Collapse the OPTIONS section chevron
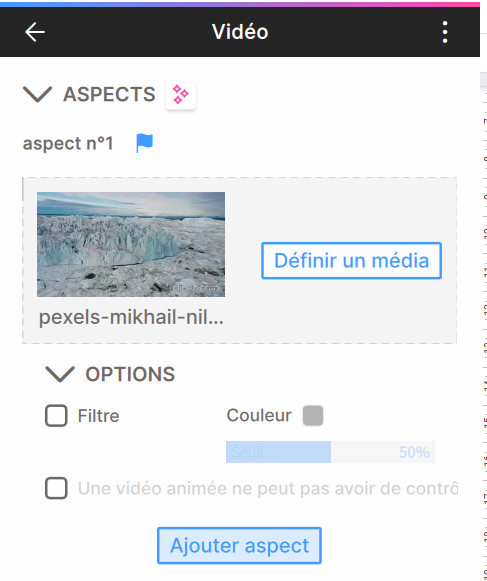Image resolution: width=487 pixels, height=581 pixels. [60, 374]
